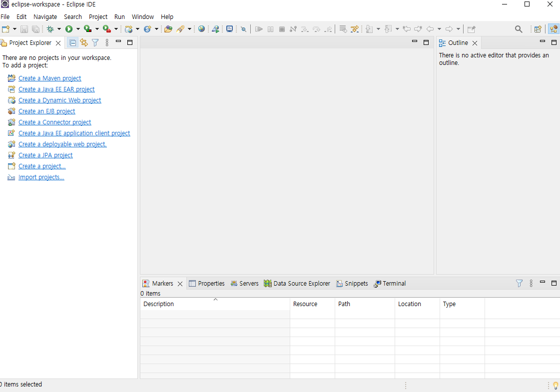Click the Pin Editor toolbar icon

(x=472, y=29)
